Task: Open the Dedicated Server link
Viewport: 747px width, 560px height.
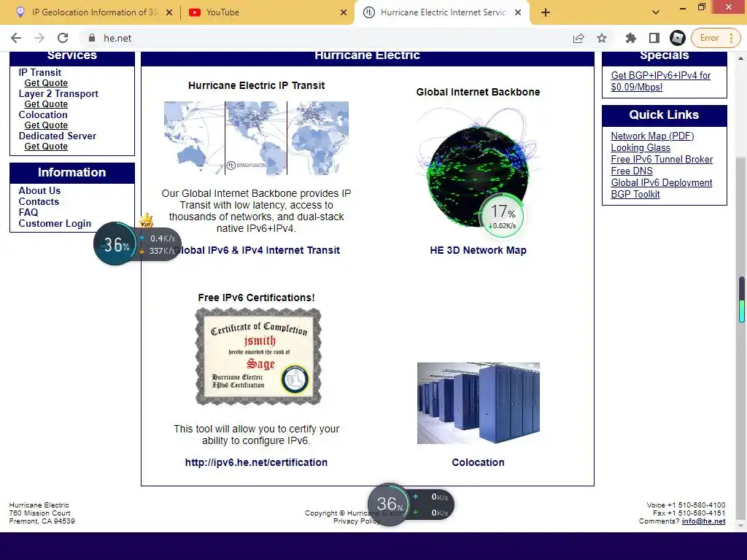Action: [57, 136]
